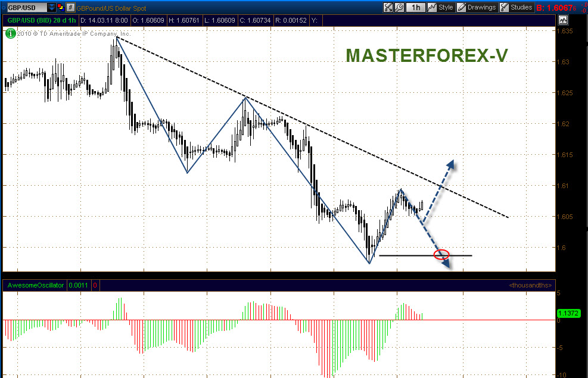Screen dimensions: 588x378
Task: Click the 'GBPound/US Dollar Spot' description text
Action: [x=111, y=8]
